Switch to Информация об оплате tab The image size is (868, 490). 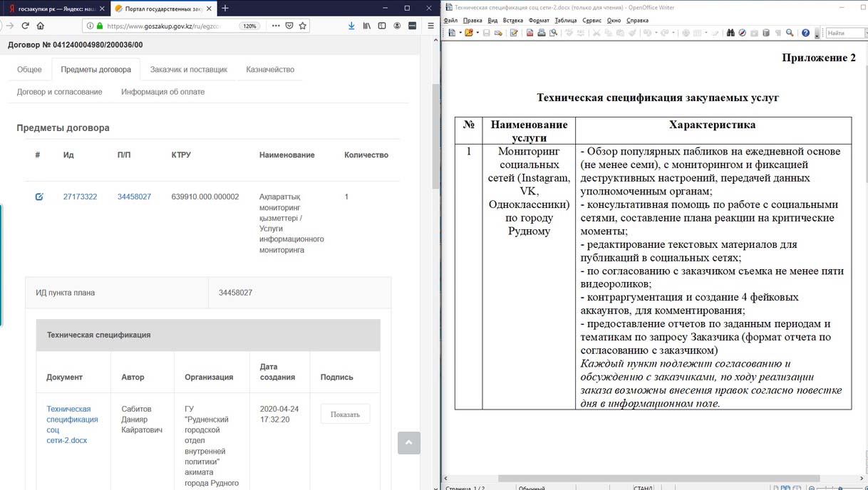(163, 92)
